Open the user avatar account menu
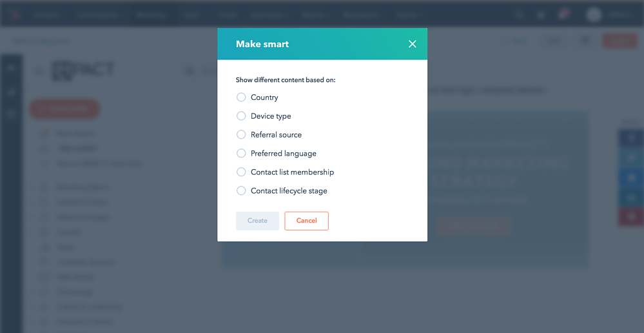Image resolution: width=644 pixels, height=333 pixels. tap(594, 15)
